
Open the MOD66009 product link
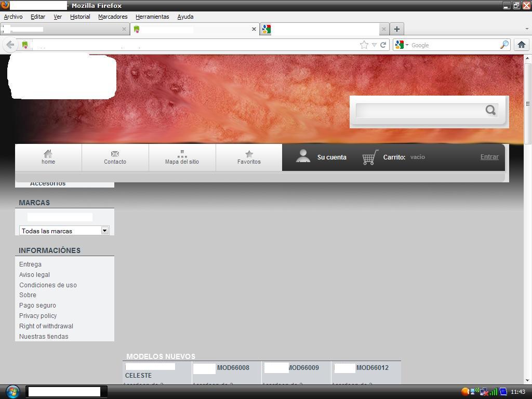point(303,368)
